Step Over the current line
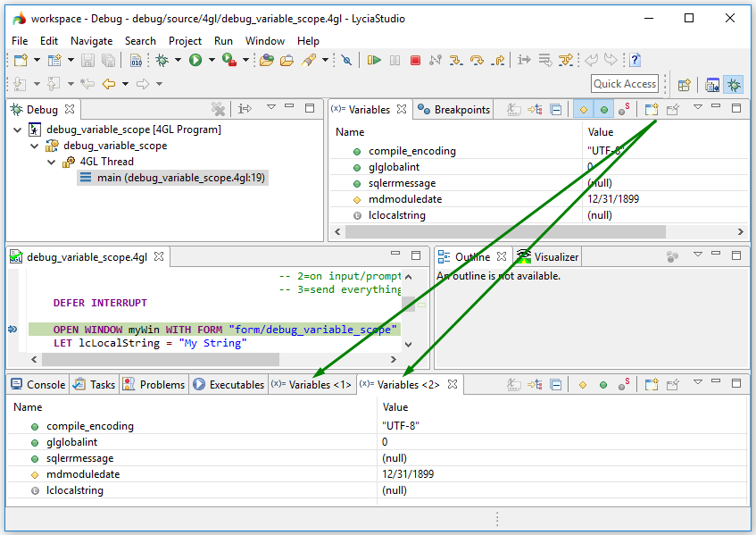Viewport: 756px width, 535px height. [x=477, y=60]
